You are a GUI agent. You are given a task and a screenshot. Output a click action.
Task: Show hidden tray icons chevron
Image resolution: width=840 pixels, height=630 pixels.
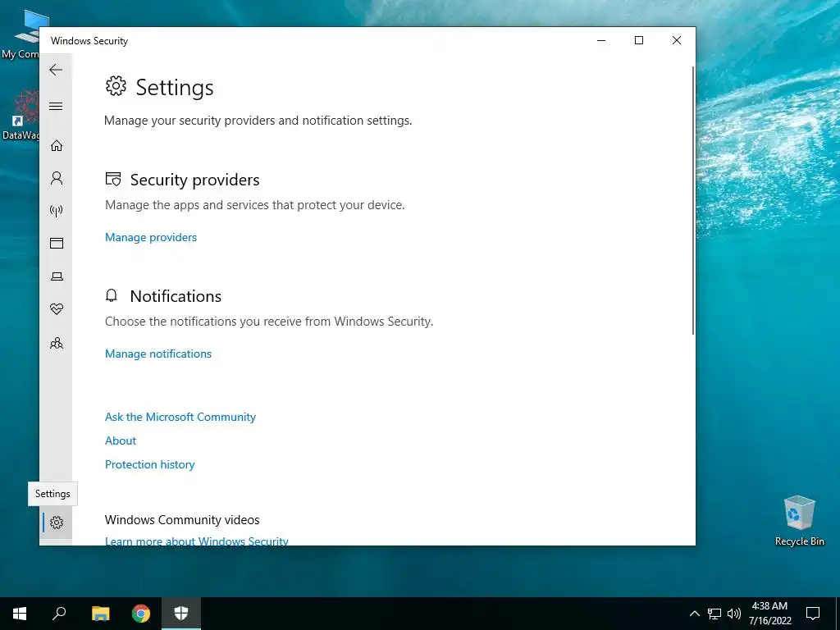pos(694,614)
